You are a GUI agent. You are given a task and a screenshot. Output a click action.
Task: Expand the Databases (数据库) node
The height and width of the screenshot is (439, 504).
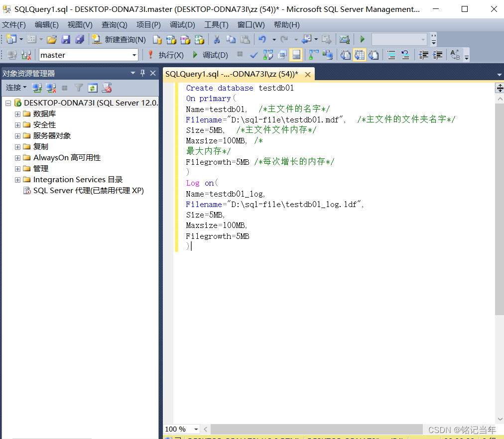point(17,114)
